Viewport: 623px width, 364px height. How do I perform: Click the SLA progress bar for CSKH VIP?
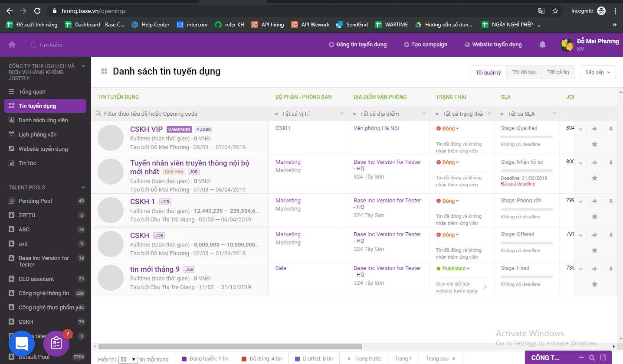click(x=527, y=137)
